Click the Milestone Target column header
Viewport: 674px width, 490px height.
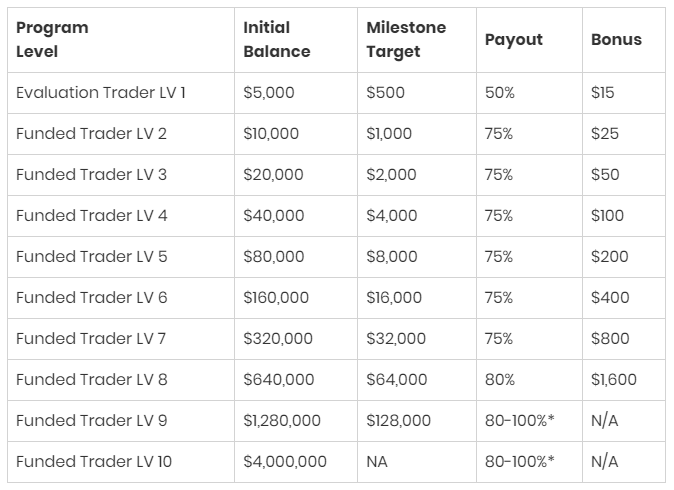406,40
